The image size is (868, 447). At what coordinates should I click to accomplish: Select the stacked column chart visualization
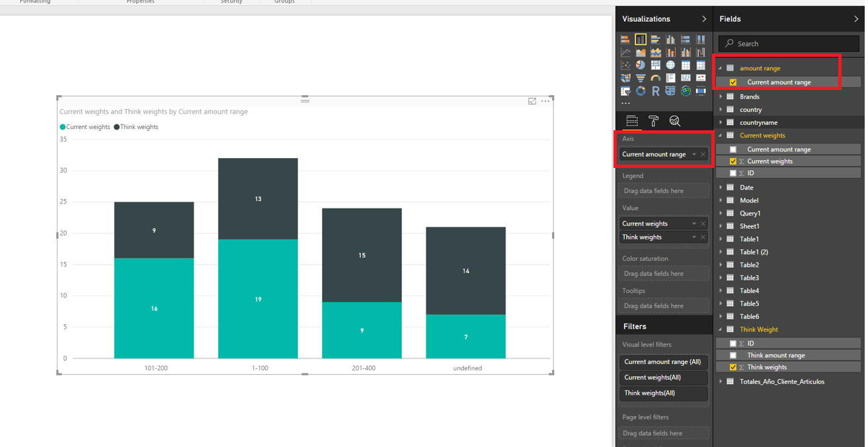point(641,40)
